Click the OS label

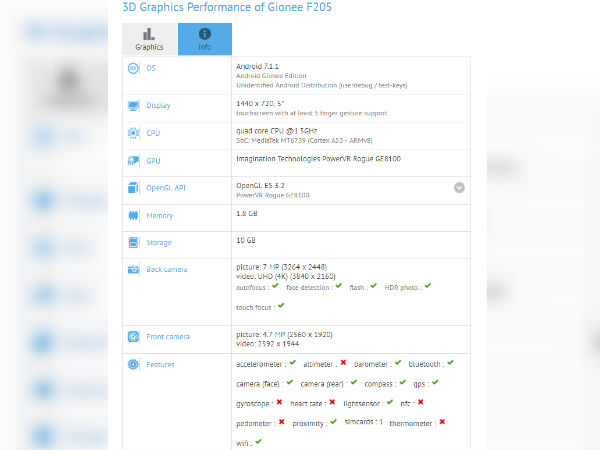click(x=151, y=68)
